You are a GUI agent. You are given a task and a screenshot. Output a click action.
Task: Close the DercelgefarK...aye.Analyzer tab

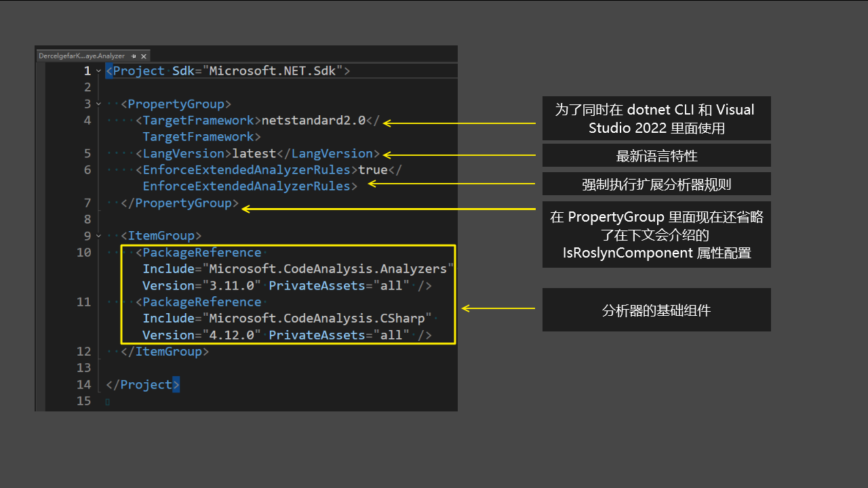coord(143,56)
